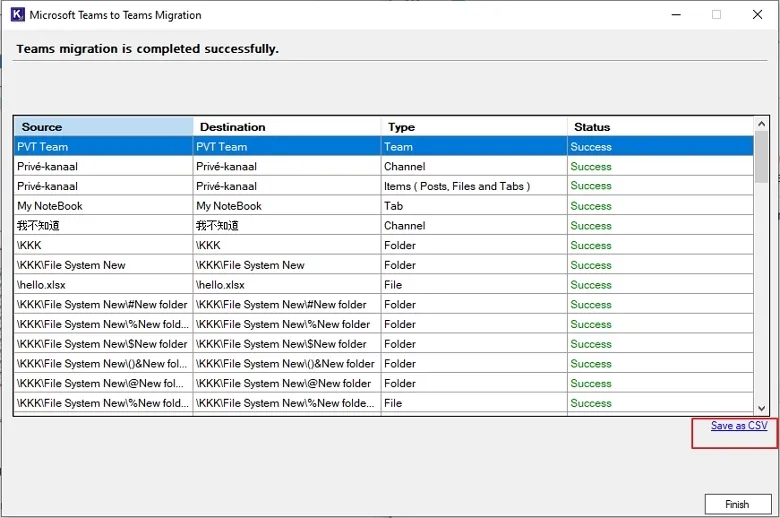This screenshot has height=518, width=780.
Task: Click Folder type cell in \KKK row
Action: (474, 245)
